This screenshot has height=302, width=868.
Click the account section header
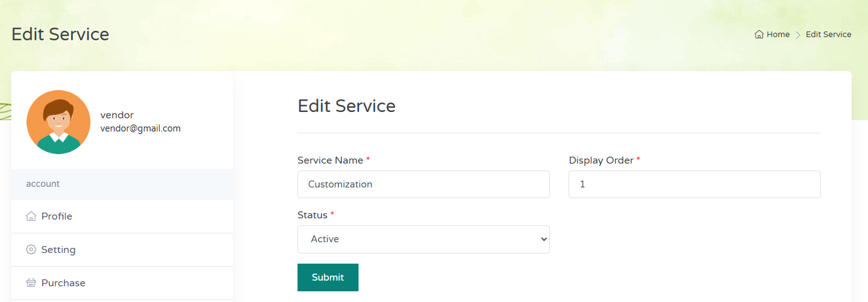coord(43,184)
